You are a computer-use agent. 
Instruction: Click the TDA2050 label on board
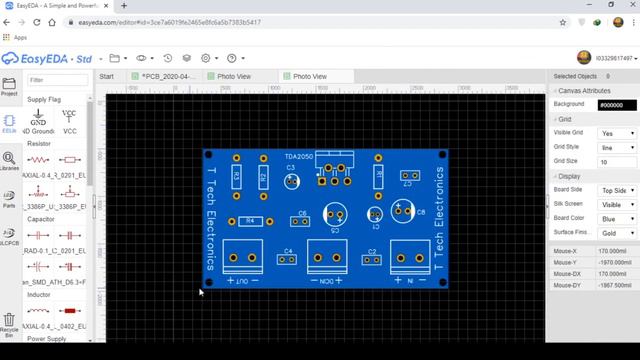(x=299, y=156)
